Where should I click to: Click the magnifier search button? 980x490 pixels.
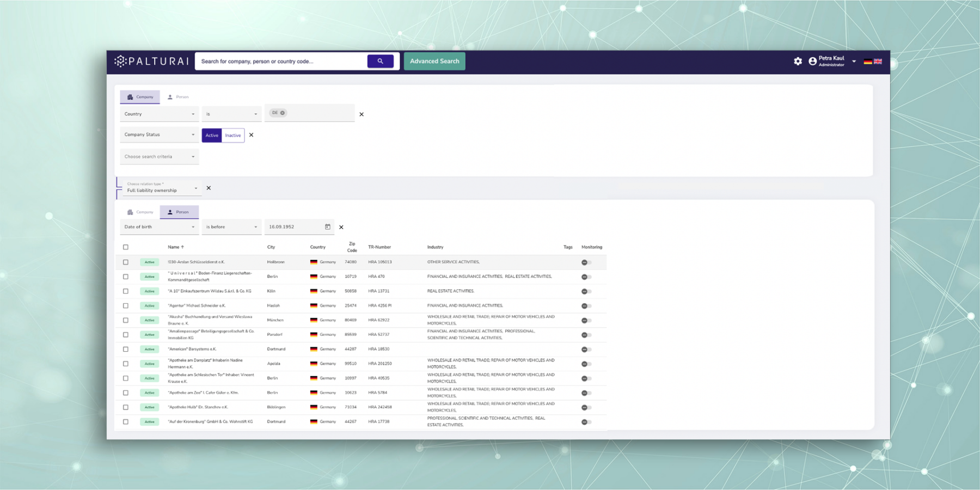click(x=380, y=61)
